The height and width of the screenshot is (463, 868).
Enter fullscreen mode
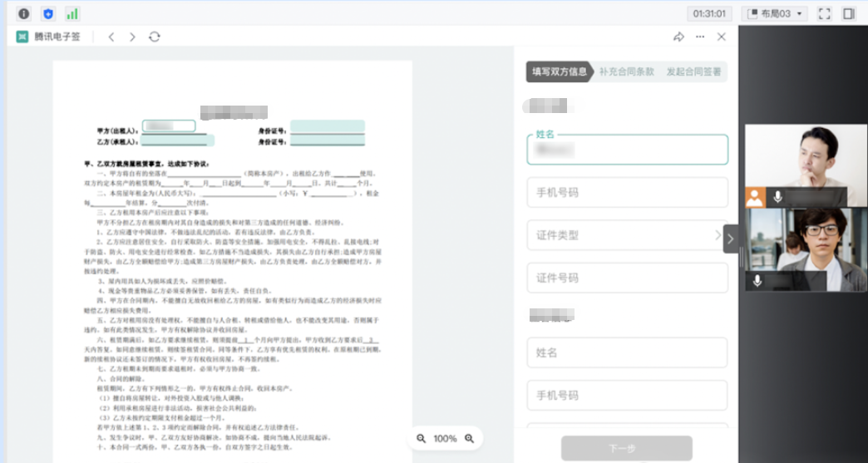[x=825, y=13]
